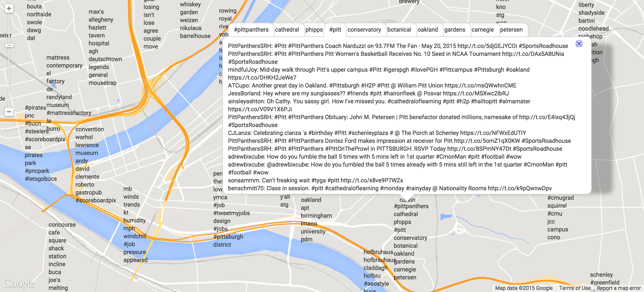Toggle the #pitt hashtag visibility
The height and width of the screenshot is (292, 644).
(x=337, y=30)
